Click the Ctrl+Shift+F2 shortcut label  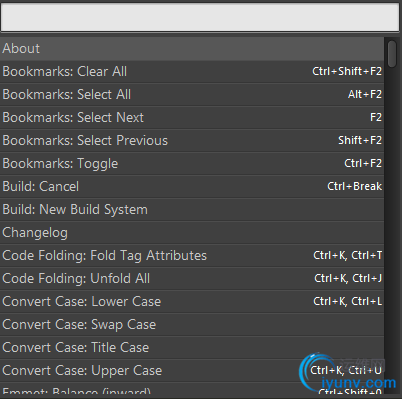point(347,71)
